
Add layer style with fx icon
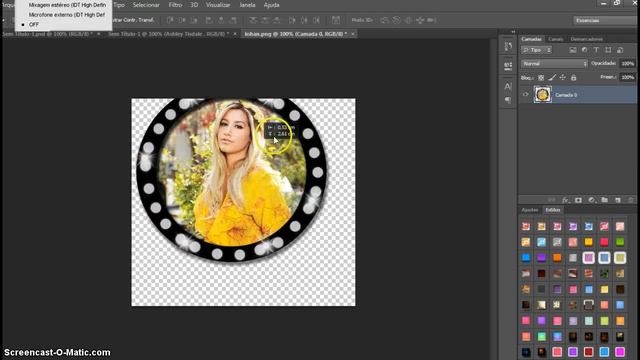click(565, 200)
